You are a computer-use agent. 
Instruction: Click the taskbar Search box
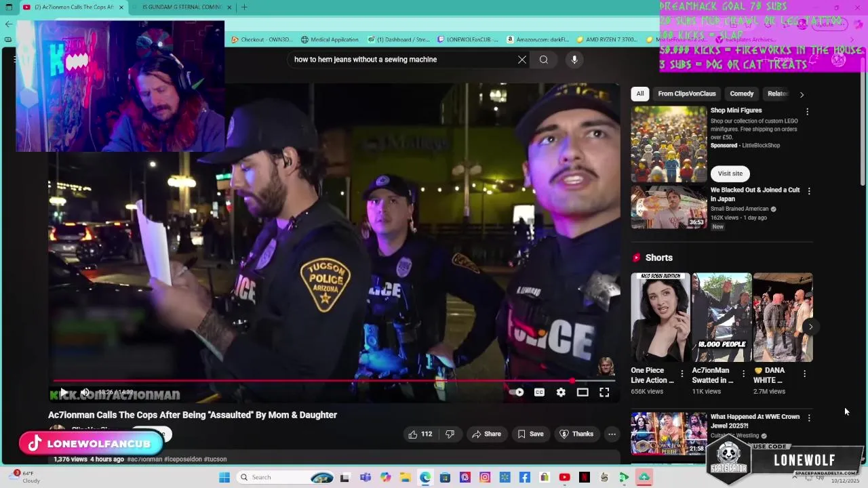coord(285,477)
